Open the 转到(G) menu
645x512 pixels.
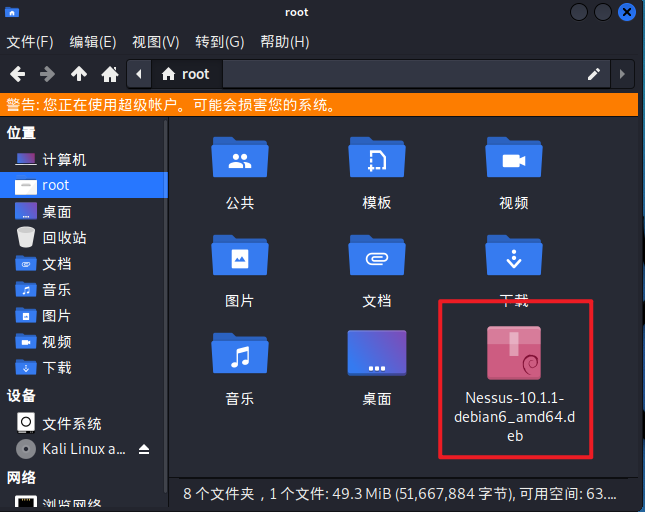point(219,42)
